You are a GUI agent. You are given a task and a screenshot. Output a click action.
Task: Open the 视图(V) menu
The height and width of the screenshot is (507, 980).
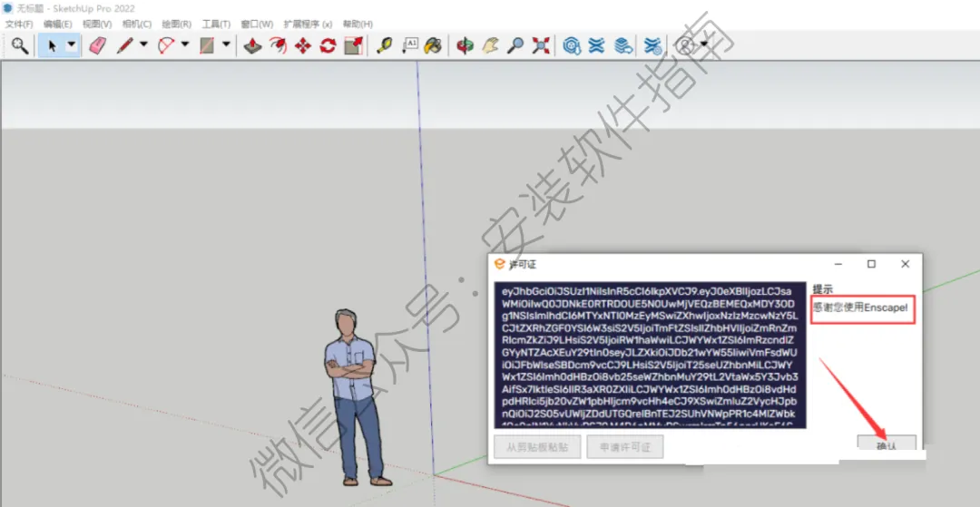pos(97,24)
